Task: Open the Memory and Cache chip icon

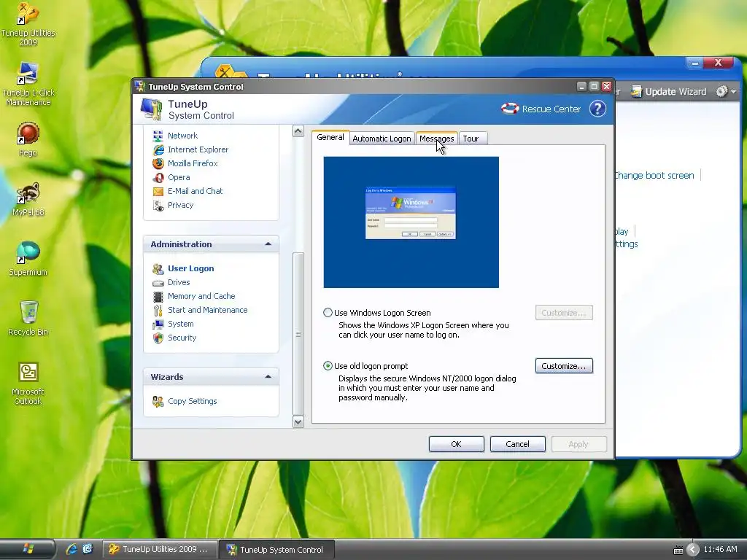Action: 158,297
